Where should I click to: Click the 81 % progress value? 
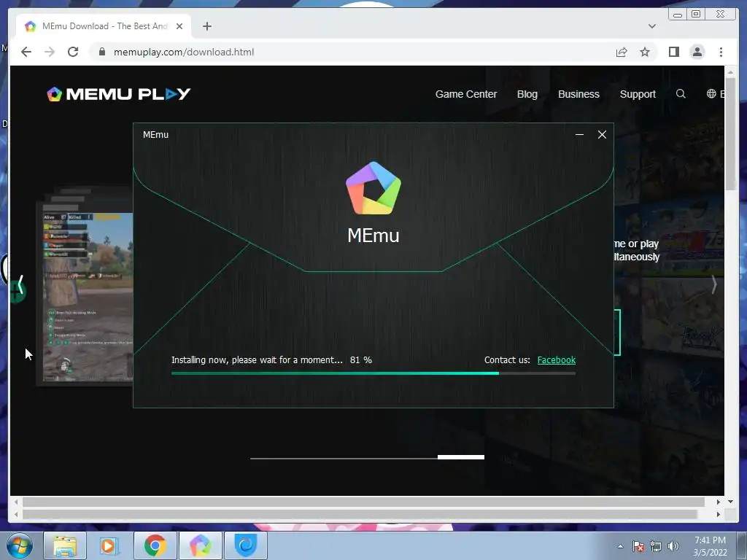(360, 360)
